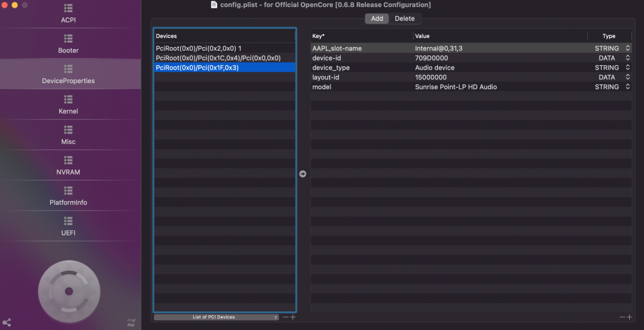Select device PciRoot(0x0)/Pci(0x1F,0x3)
644x330 pixels.
(x=225, y=68)
